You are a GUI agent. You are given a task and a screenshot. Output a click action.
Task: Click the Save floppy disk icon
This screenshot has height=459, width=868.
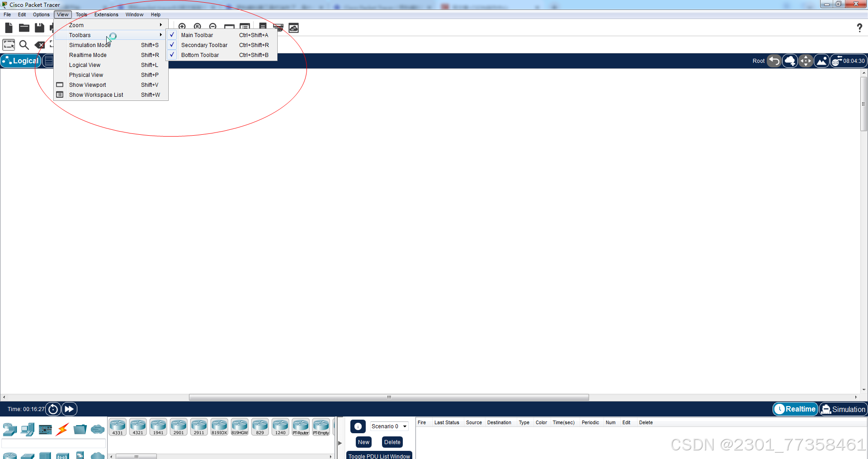39,28
